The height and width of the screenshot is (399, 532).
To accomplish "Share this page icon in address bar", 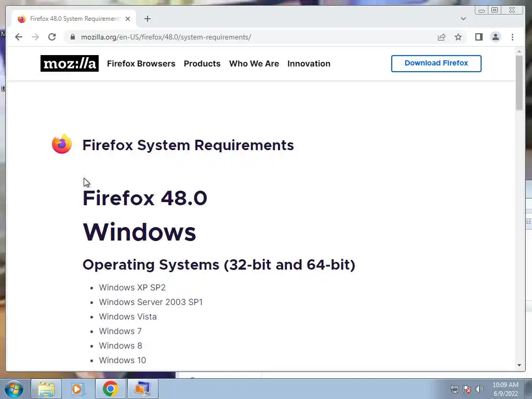I will 442,37.
